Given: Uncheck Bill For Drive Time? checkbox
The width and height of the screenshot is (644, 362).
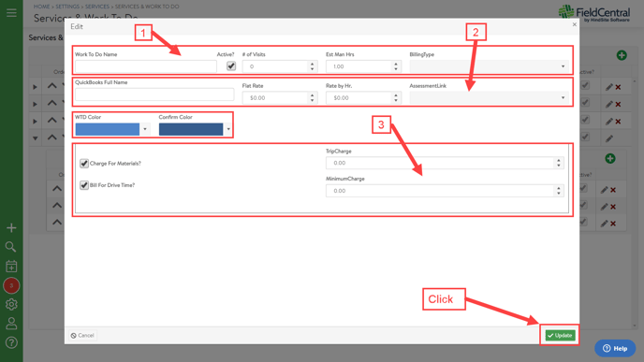Looking at the screenshot, I should tap(84, 185).
